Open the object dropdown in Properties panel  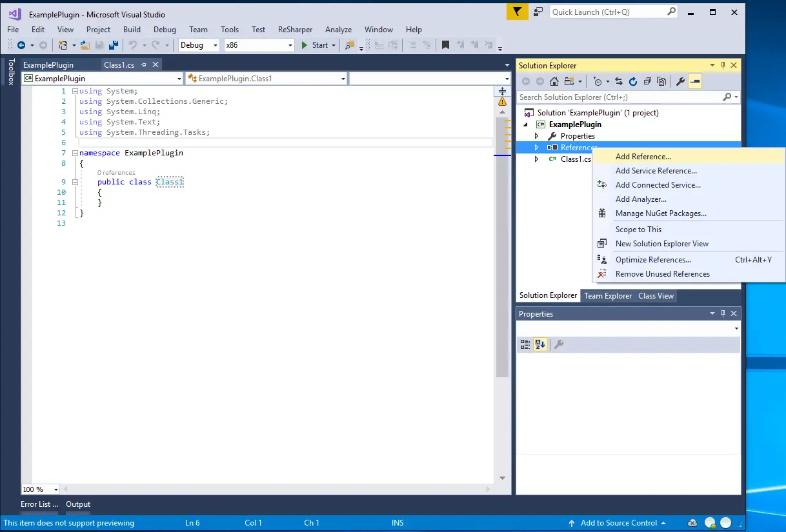[x=736, y=329]
